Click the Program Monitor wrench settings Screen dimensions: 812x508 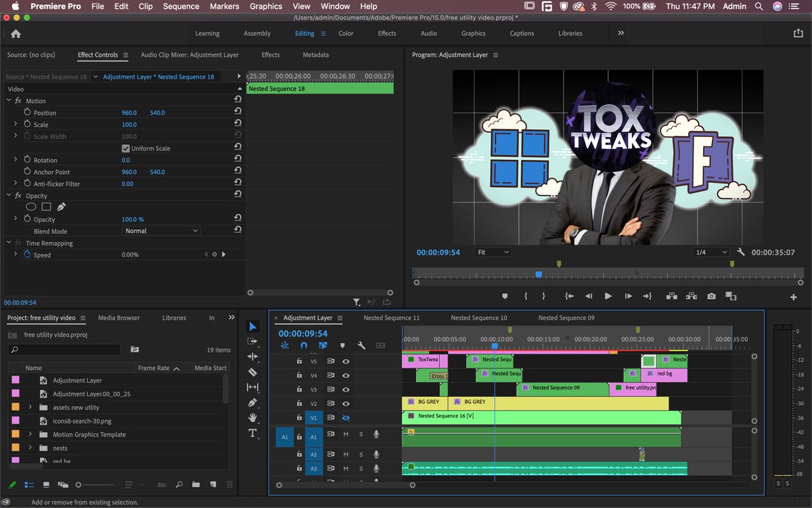741,252
